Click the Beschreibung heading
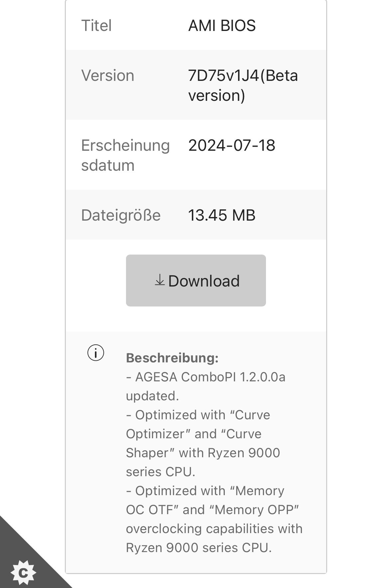392x588 pixels. [172, 358]
